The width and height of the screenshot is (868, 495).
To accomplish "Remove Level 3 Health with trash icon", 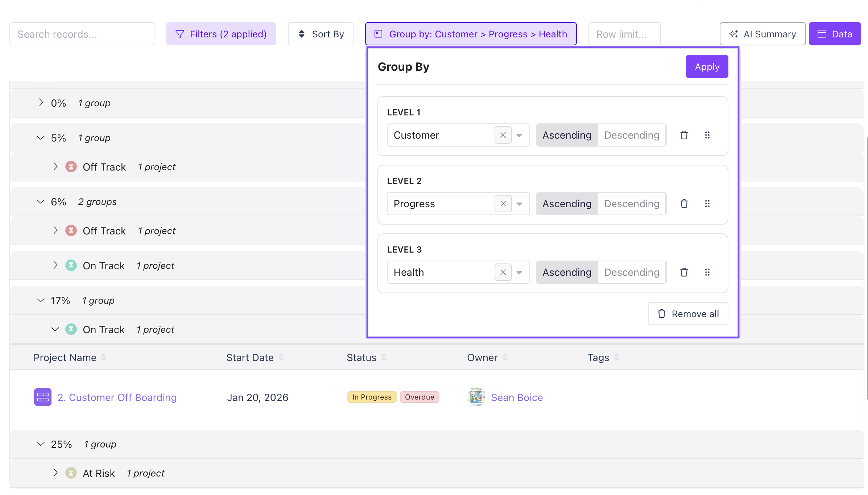I will pyautogui.click(x=684, y=272).
